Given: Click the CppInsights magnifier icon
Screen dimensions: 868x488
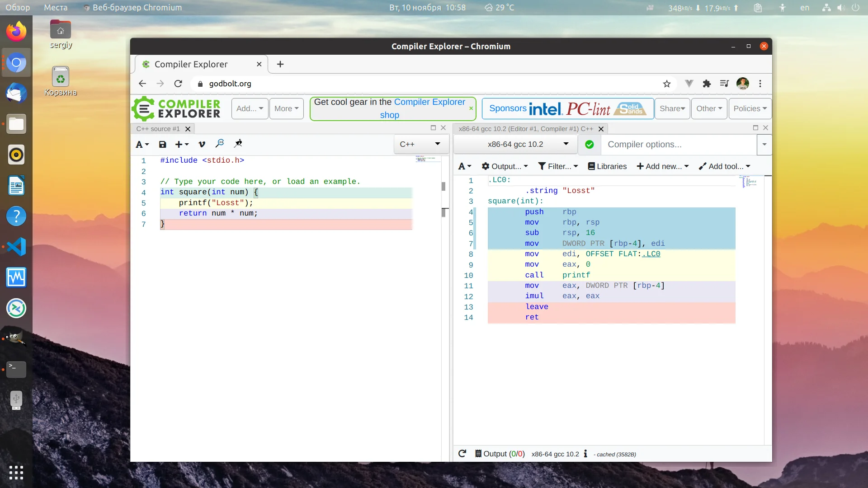Looking at the screenshot, I should [220, 144].
